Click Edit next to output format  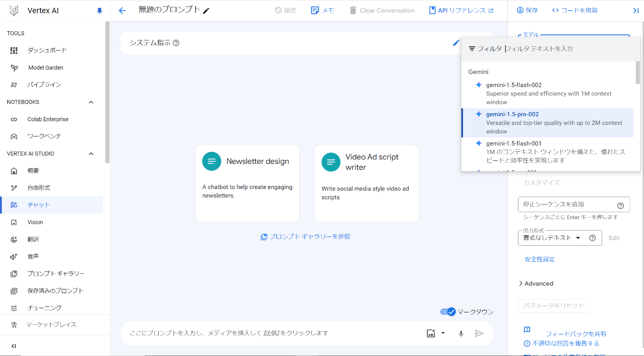614,238
